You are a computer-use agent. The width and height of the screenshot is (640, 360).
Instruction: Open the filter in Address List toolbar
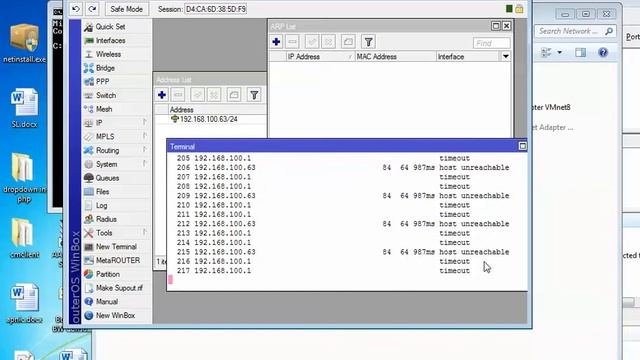click(x=254, y=95)
